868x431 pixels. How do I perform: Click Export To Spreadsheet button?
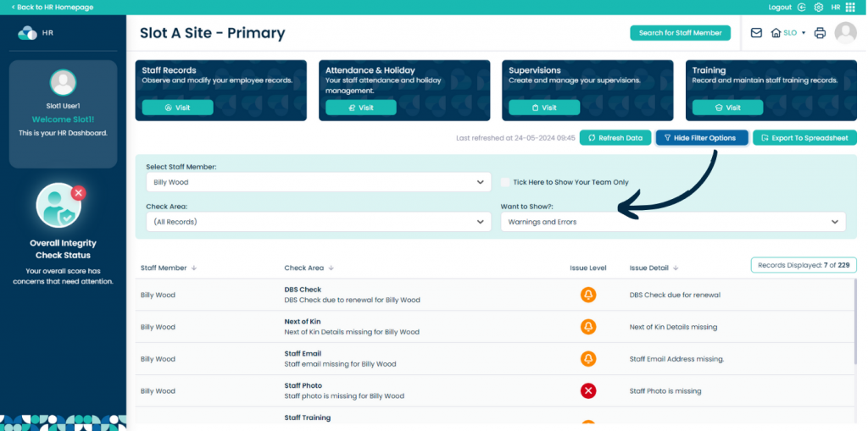(x=804, y=138)
